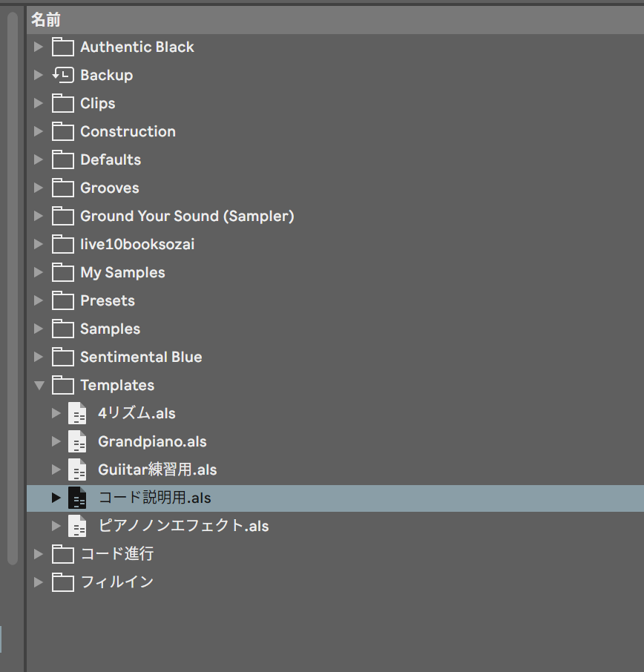Image resolution: width=644 pixels, height=672 pixels.
Task: Click the ピアノノンエフェクト.als file icon
Action: point(77,526)
